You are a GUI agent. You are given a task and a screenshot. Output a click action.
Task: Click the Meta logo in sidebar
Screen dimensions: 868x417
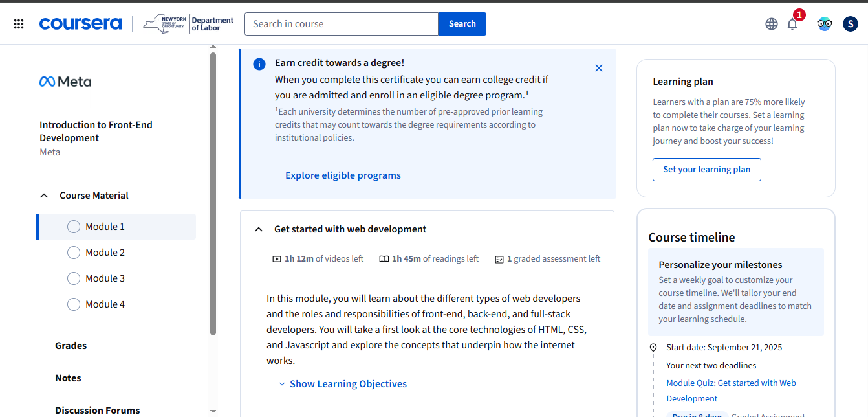coord(65,82)
